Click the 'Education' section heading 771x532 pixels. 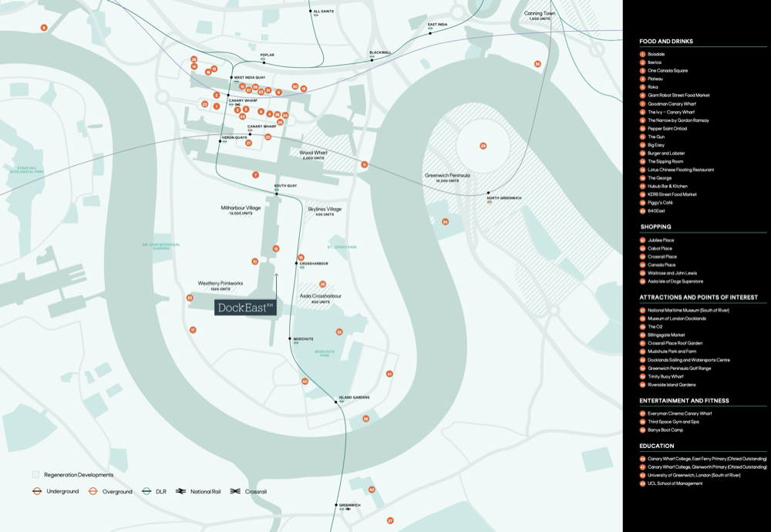pyautogui.click(x=657, y=446)
